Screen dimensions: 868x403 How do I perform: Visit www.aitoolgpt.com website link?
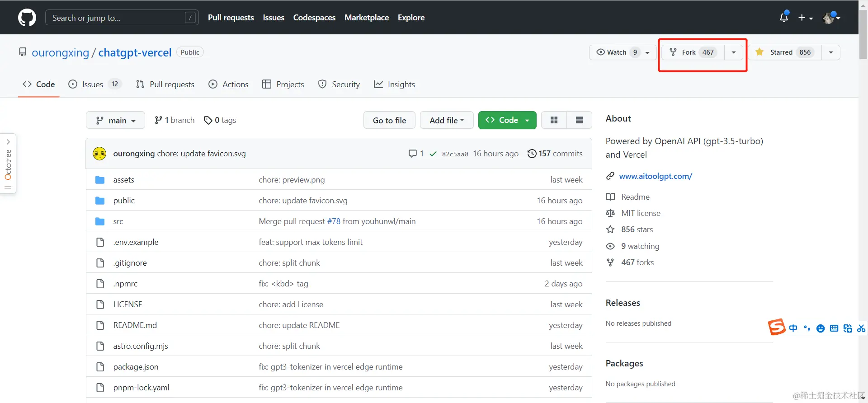[x=656, y=176]
